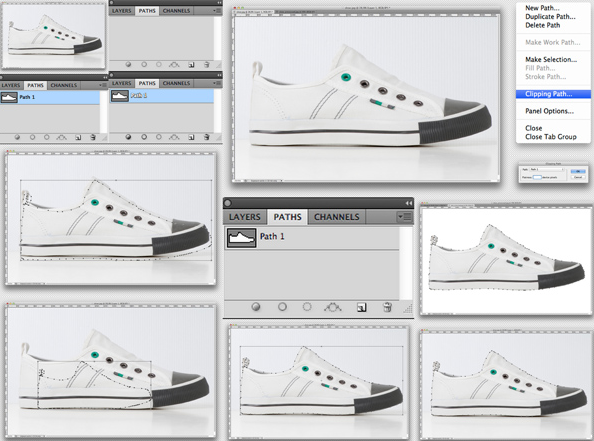
Task: Click Stroke path circle in large Paths panel
Action: pos(282,307)
